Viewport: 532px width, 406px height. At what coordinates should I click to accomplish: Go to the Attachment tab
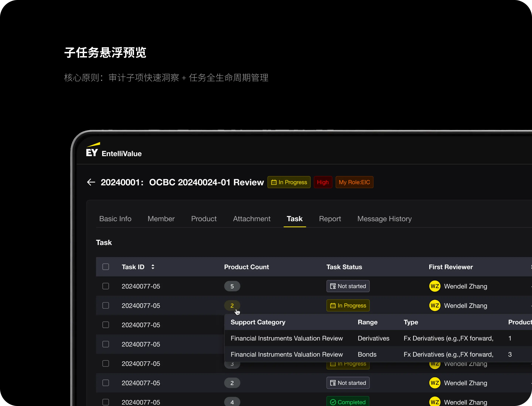(x=252, y=219)
